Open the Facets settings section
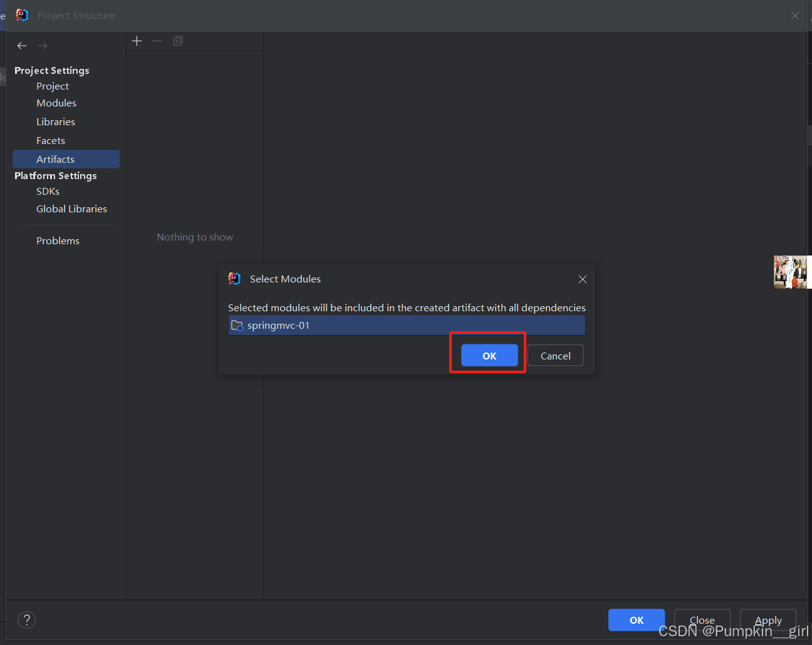 [x=51, y=141]
